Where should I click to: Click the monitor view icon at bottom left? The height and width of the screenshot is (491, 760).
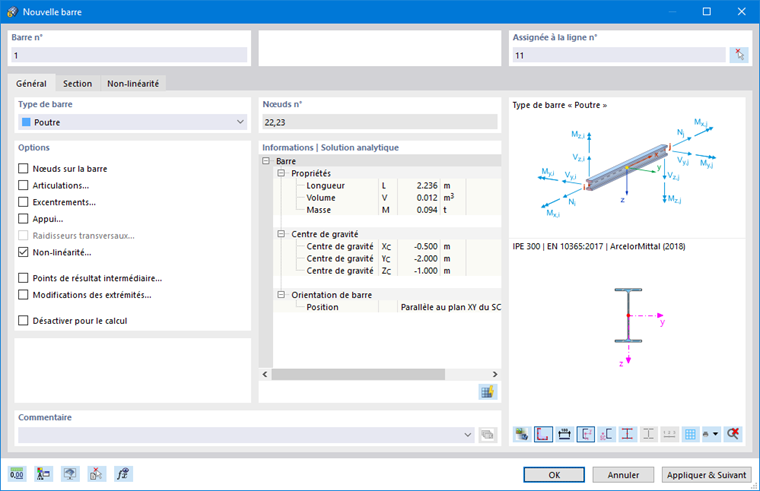pos(70,474)
